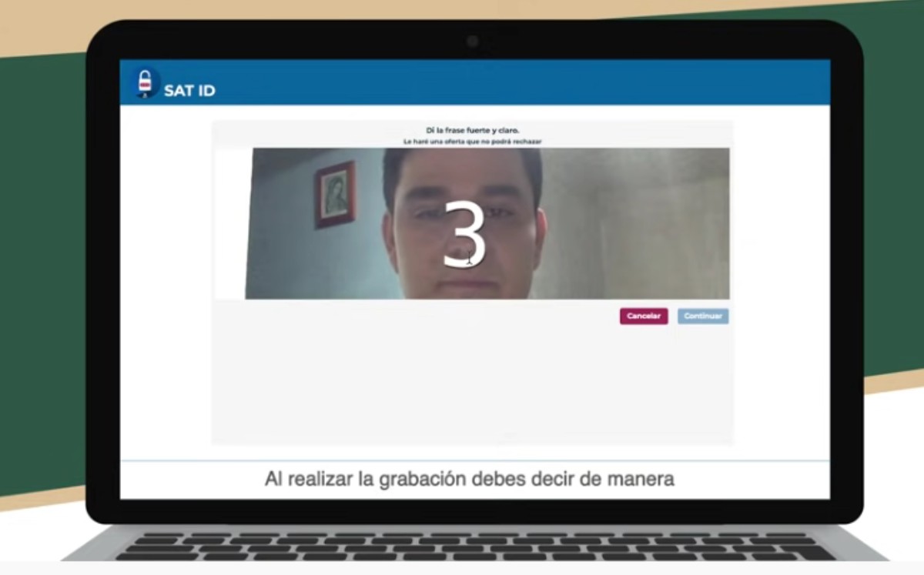924x575 pixels.
Task: Click the caption 'Al realizar la grabación debes decir de manera'
Action: (470, 479)
